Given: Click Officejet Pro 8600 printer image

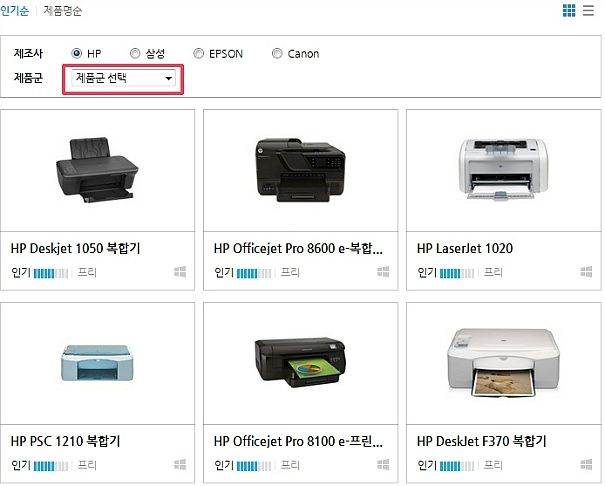Looking at the screenshot, I should tap(301, 170).
